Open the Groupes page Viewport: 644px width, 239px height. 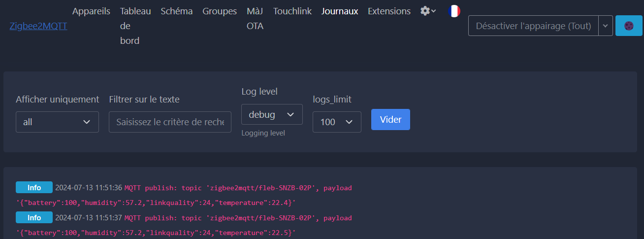pos(220,11)
